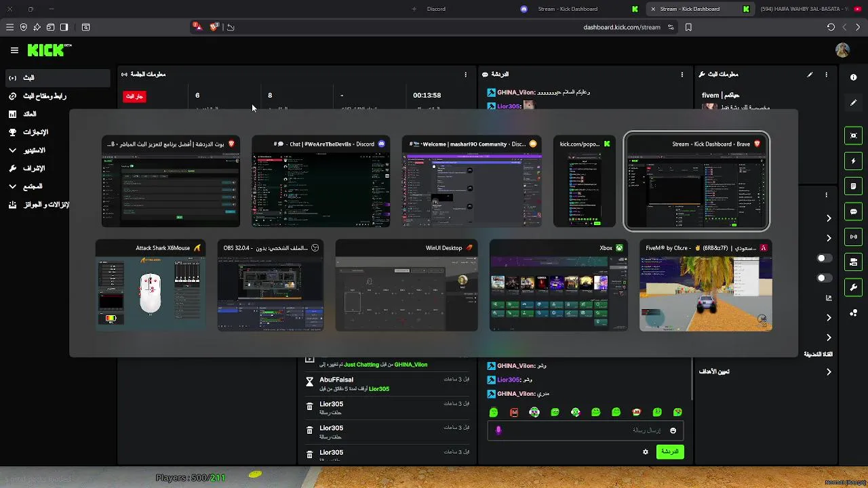Switch to Attack Shark X6Mouse window thumbnail
868x488 pixels.
point(150,286)
